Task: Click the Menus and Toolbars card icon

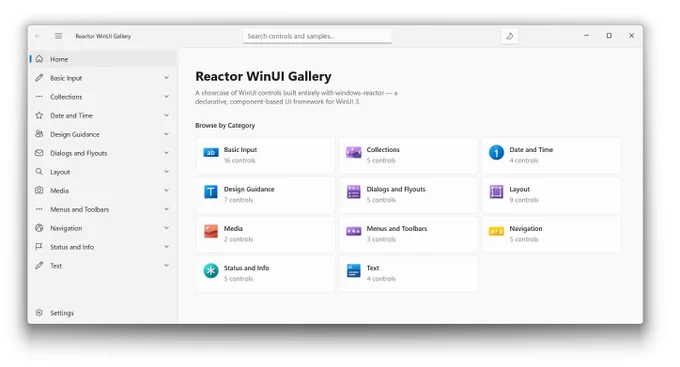Action: click(353, 231)
